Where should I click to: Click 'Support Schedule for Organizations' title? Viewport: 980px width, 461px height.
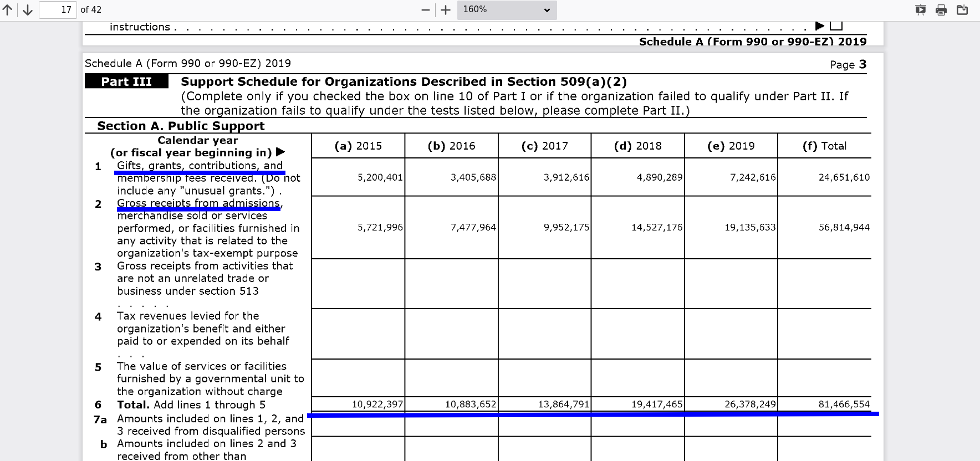pos(404,81)
